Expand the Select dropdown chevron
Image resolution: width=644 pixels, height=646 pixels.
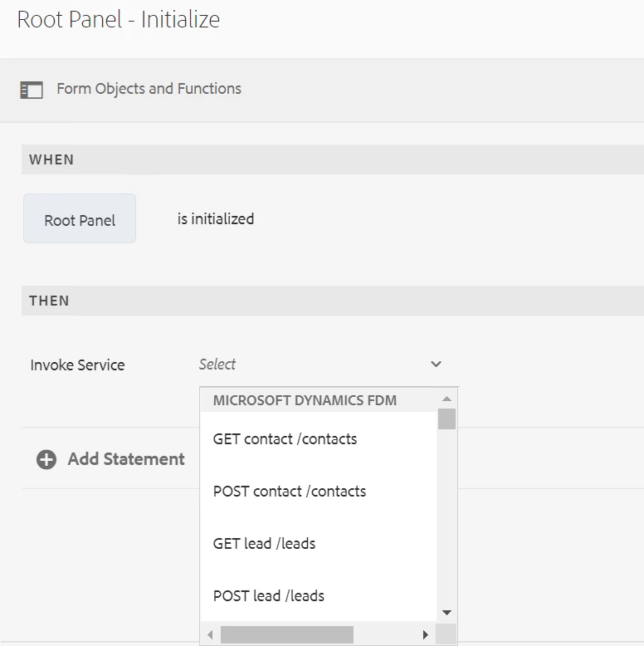tap(436, 365)
